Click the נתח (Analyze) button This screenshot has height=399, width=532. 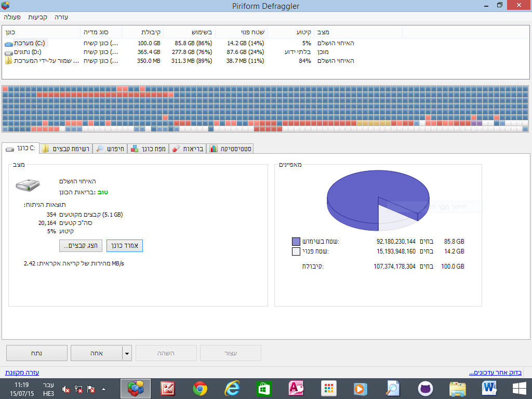pos(37,353)
